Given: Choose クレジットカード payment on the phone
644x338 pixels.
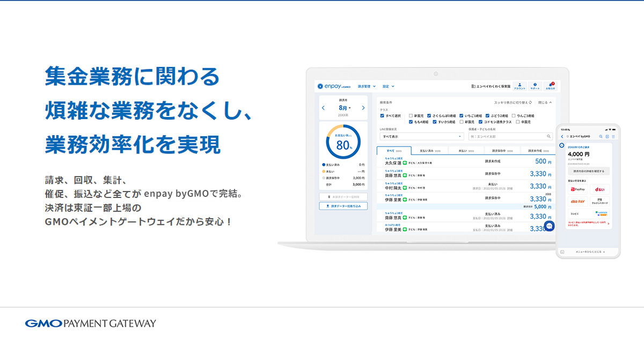Looking at the screenshot, I should (599, 202).
